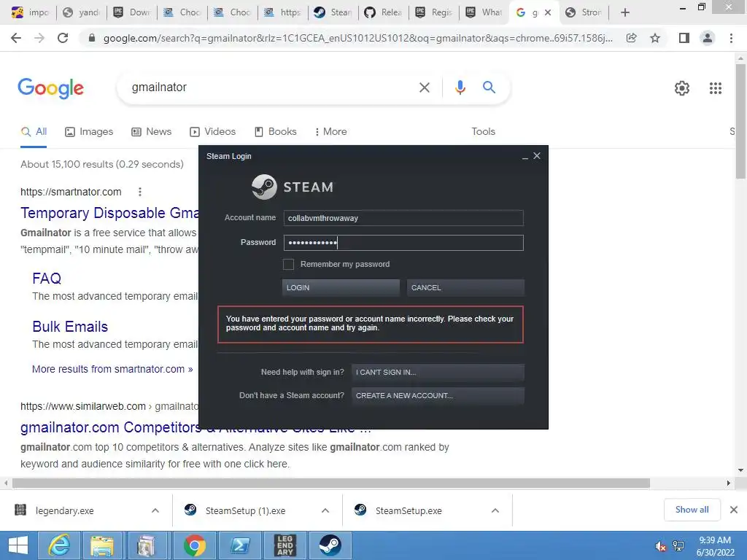747x560 pixels.
Task: Select the Images search tab
Action: 89,132
